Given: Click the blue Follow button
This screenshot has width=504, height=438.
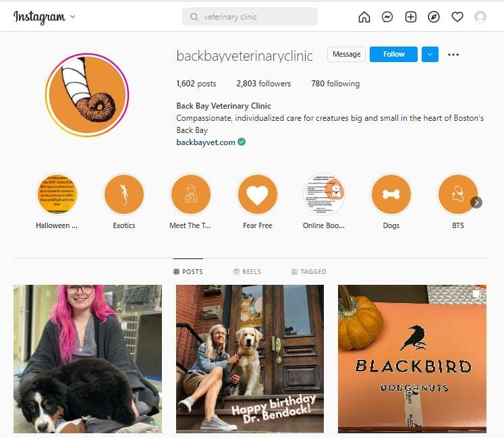Looking at the screenshot, I should [393, 55].
